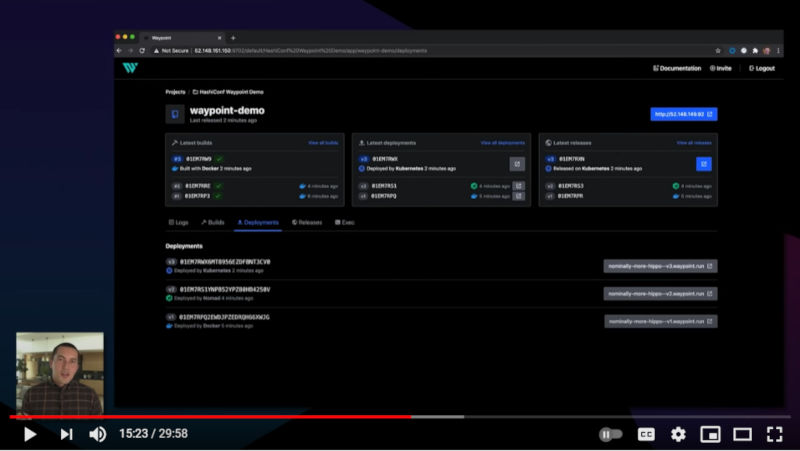This screenshot has width=800, height=451.
Task: Open the v3 waypoint.run URL button
Action: coord(660,266)
